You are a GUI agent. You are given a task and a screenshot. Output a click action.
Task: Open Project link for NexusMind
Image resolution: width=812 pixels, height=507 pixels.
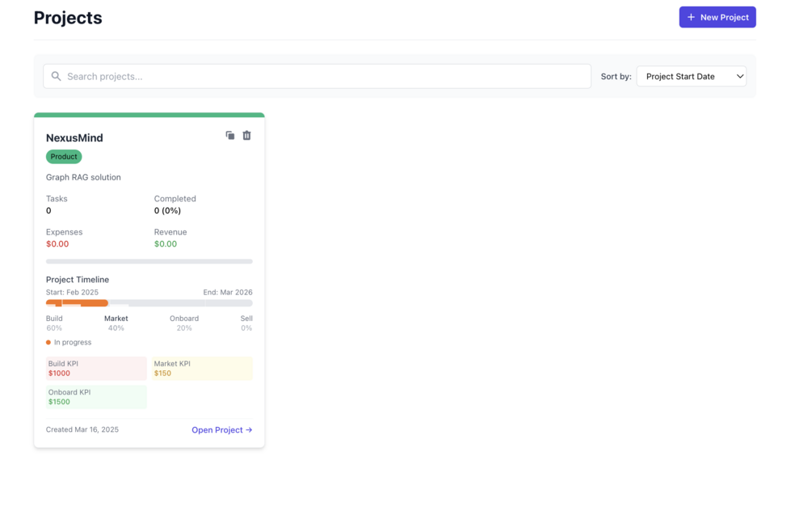tap(221, 429)
